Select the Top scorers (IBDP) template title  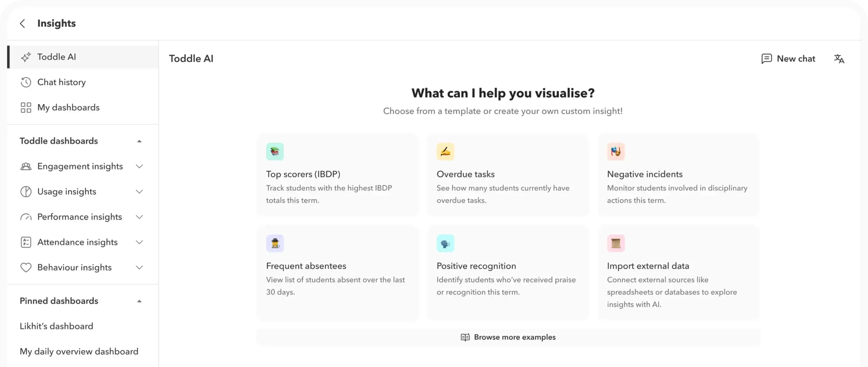[303, 174]
